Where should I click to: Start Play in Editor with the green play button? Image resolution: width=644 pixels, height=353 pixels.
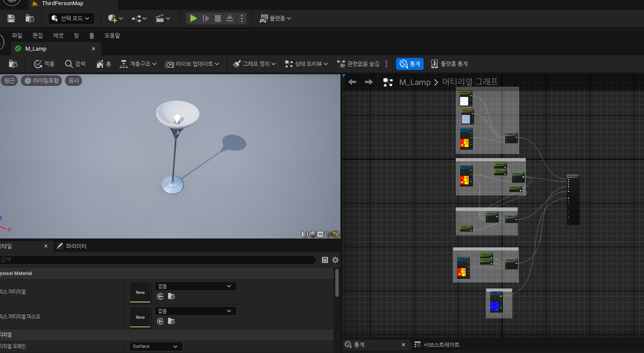point(193,18)
